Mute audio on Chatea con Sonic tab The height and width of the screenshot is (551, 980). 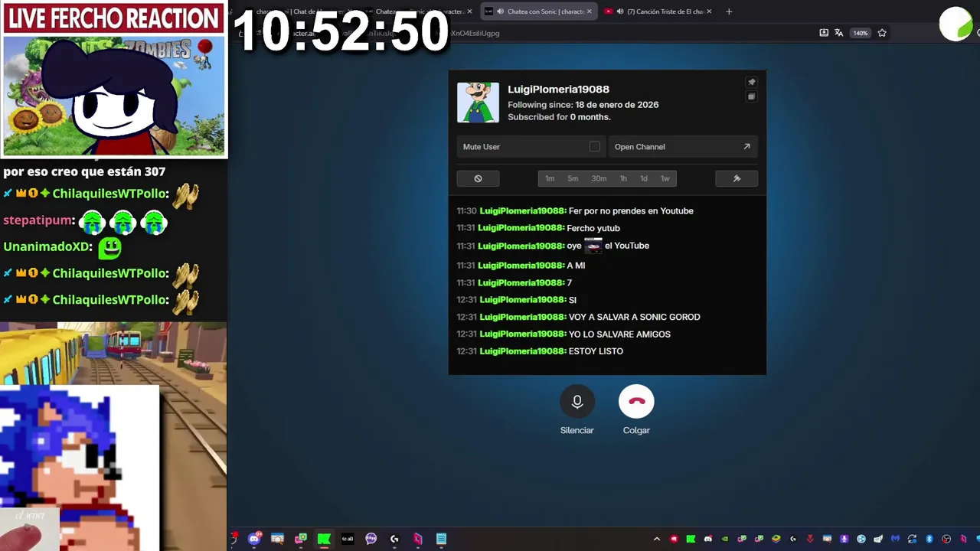(x=500, y=11)
